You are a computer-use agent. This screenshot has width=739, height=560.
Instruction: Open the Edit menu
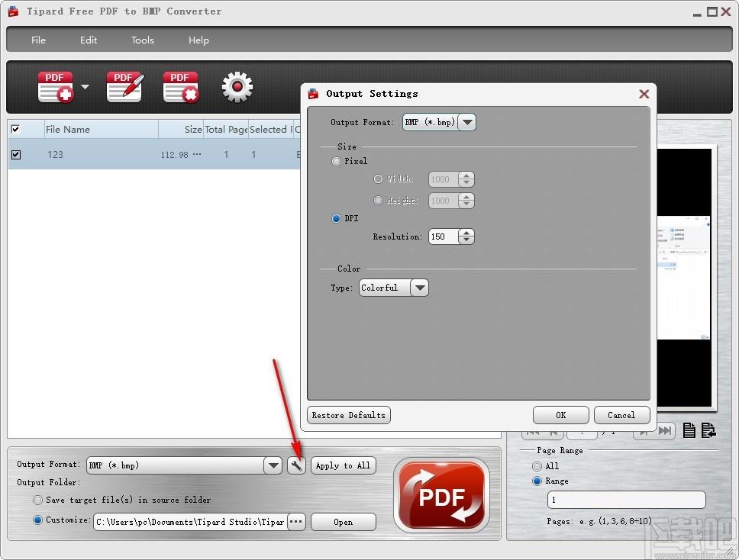point(88,40)
